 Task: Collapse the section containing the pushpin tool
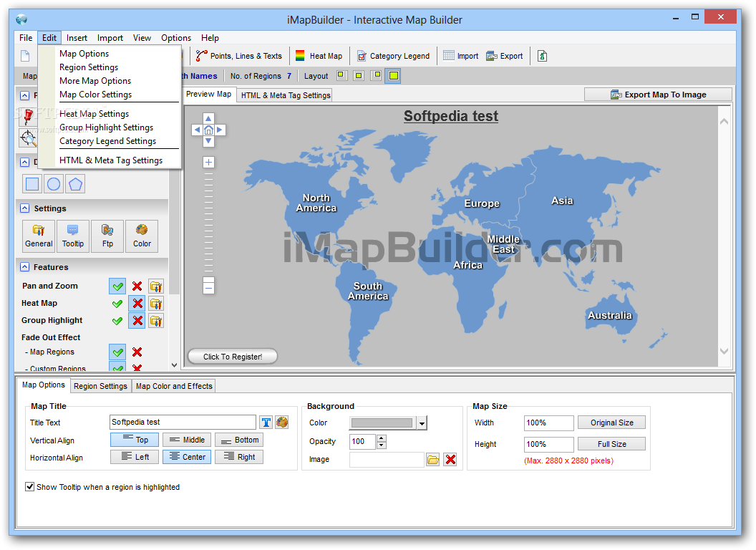click(x=24, y=95)
